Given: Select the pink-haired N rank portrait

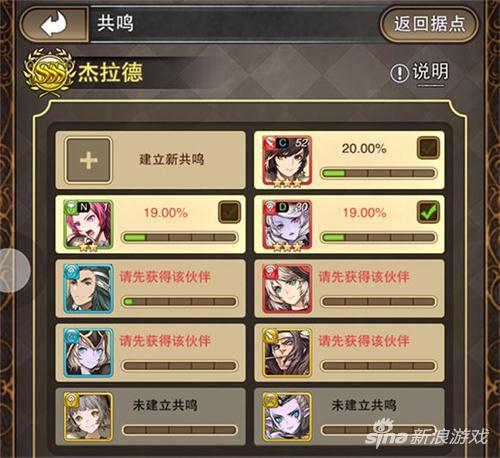Looking at the screenshot, I should coord(88,225).
